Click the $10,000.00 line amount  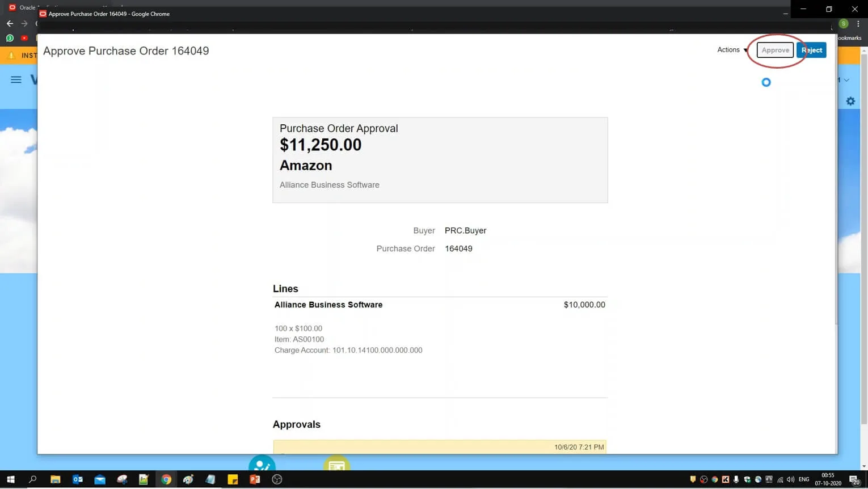click(584, 305)
